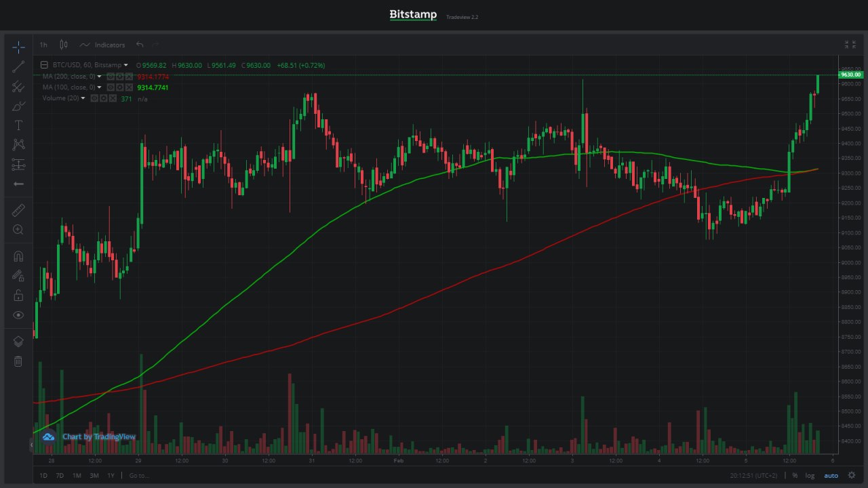Screen dimensions: 868x488
Task: Activate the zoom in tool
Action: point(18,230)
